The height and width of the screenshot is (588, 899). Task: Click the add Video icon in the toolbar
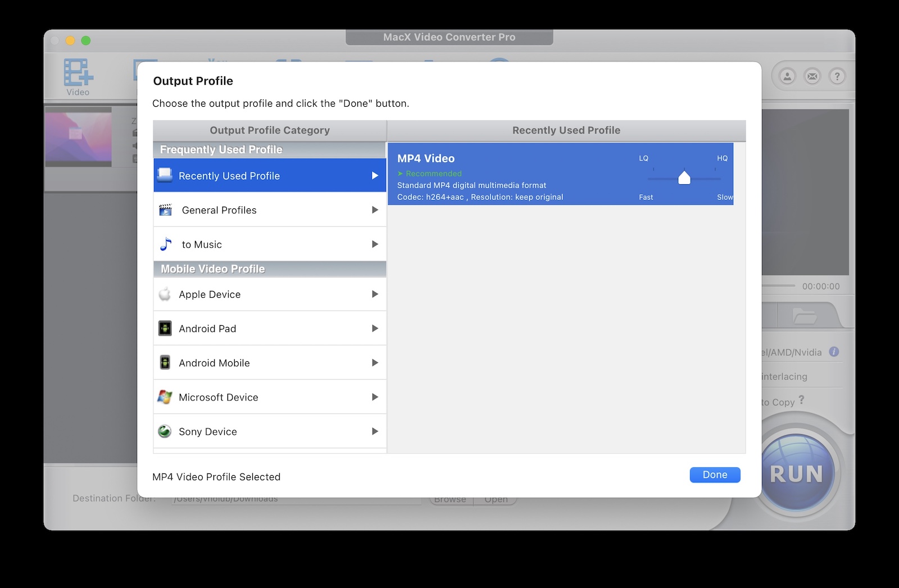[x=78, y=73]
